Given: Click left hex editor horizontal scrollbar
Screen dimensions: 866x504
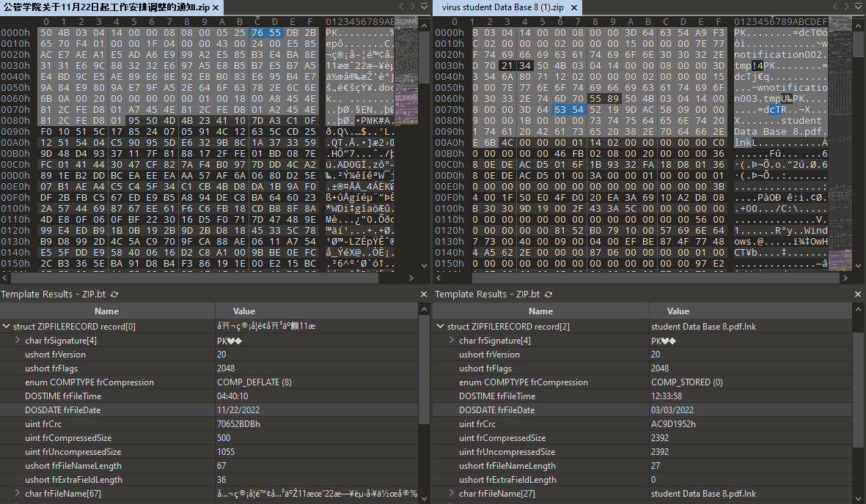Looking at the screenshot, I should [x=183, y=278].
